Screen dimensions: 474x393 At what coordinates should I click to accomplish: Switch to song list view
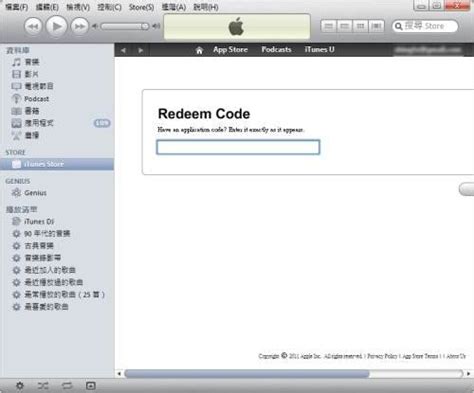329,26
